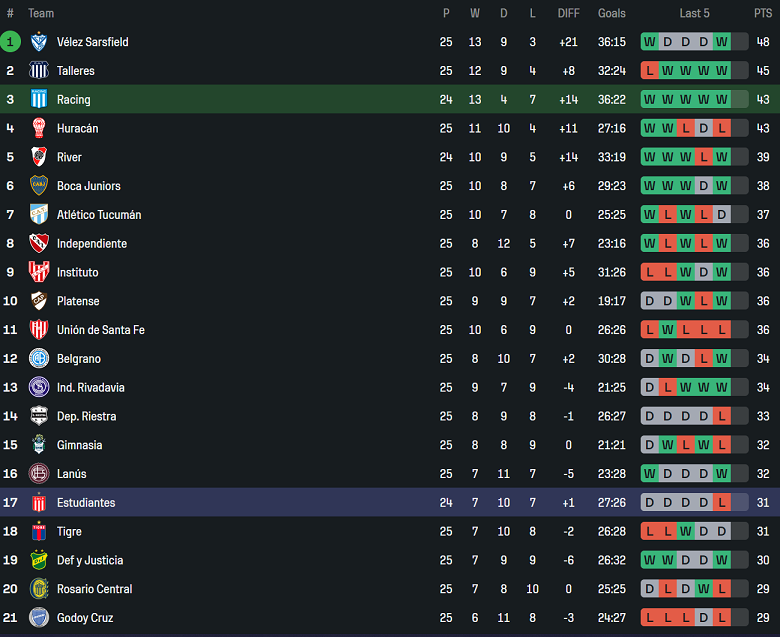Click the green rank 1 position badge
The height and width of the screenshot is (637, 780).
click(10, 42)
